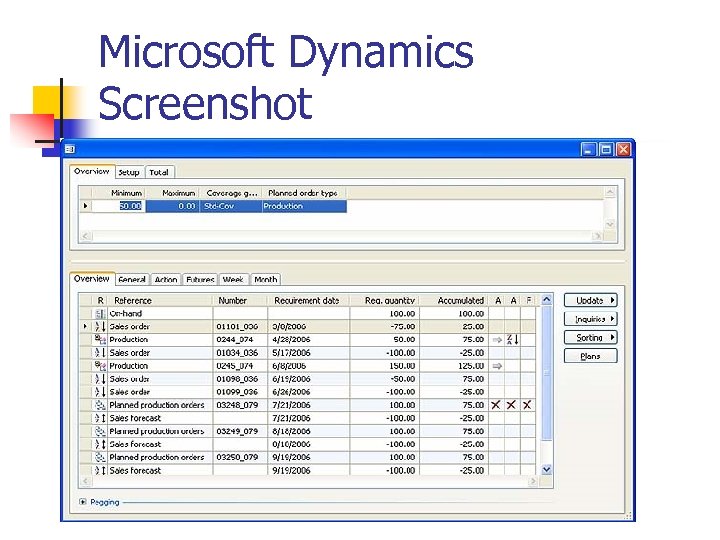Click the icon for sales order 01099_036
This screenshot has width=720, height=540.
100,392
